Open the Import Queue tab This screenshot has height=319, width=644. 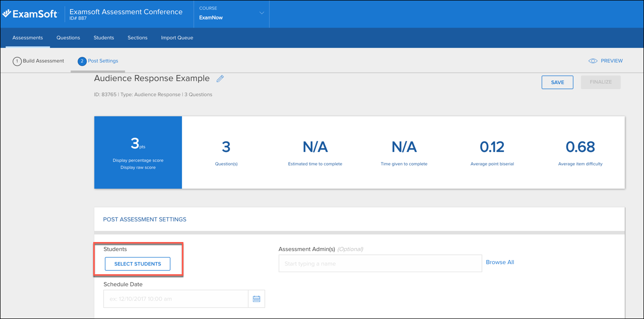[177, 38]
